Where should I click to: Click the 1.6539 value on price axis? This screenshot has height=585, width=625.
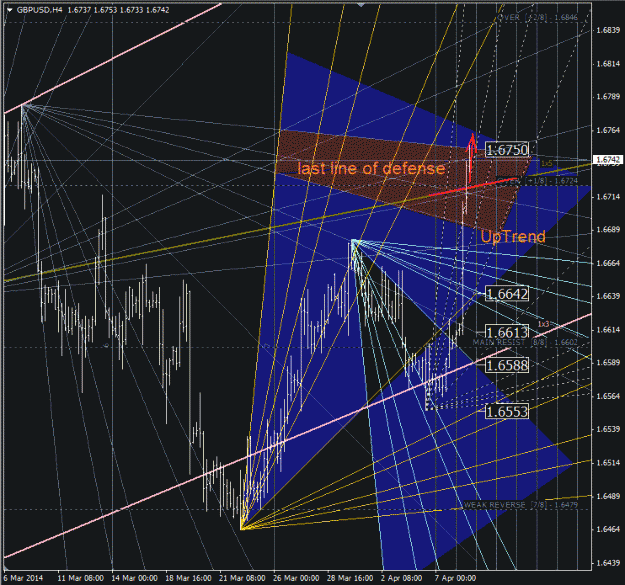coord(608,430)
